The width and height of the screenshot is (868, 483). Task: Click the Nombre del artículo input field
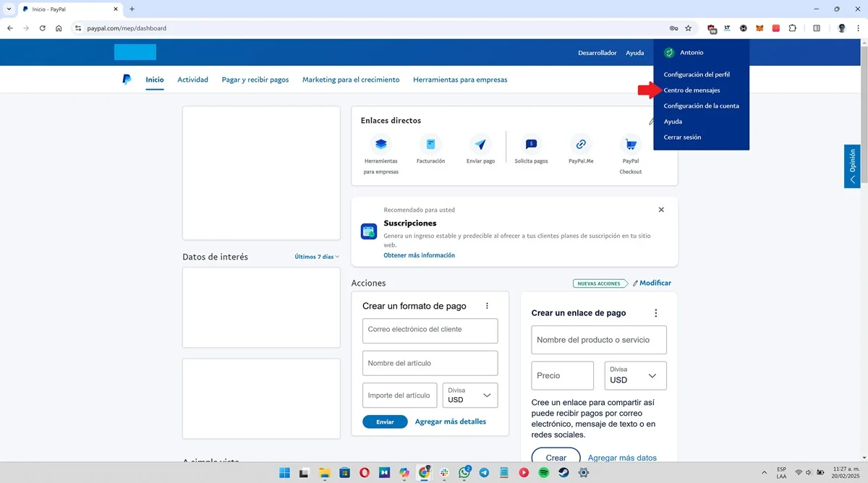(430, 362)
